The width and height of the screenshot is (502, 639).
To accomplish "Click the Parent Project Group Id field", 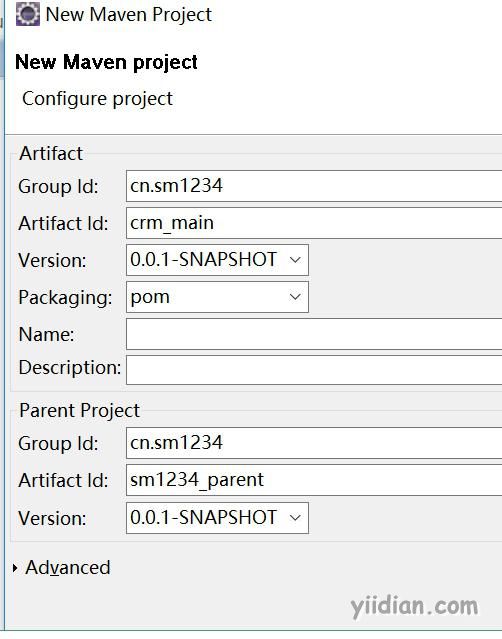I will click(x=314, y=443).
